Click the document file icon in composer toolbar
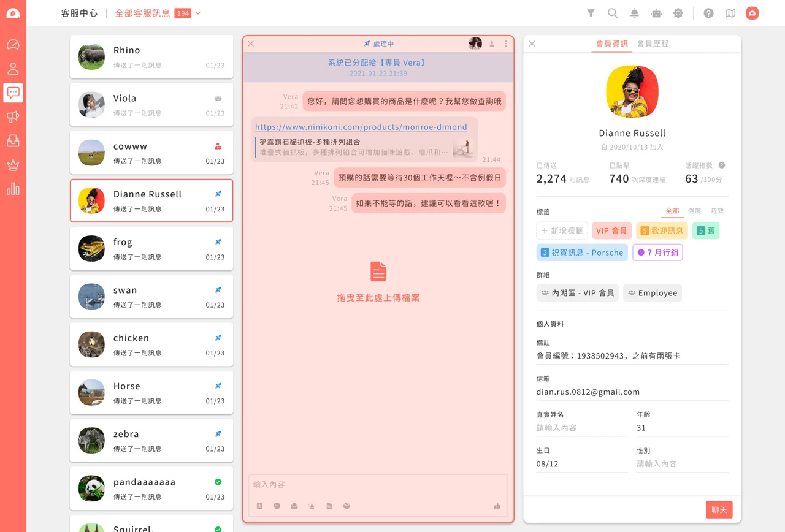 click(x=329, y=506)
